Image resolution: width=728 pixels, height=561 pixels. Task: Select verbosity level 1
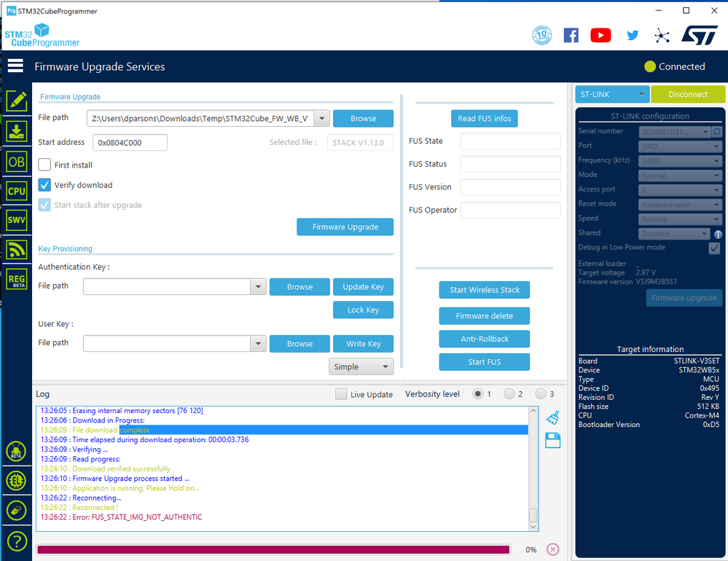coord(478,394)
